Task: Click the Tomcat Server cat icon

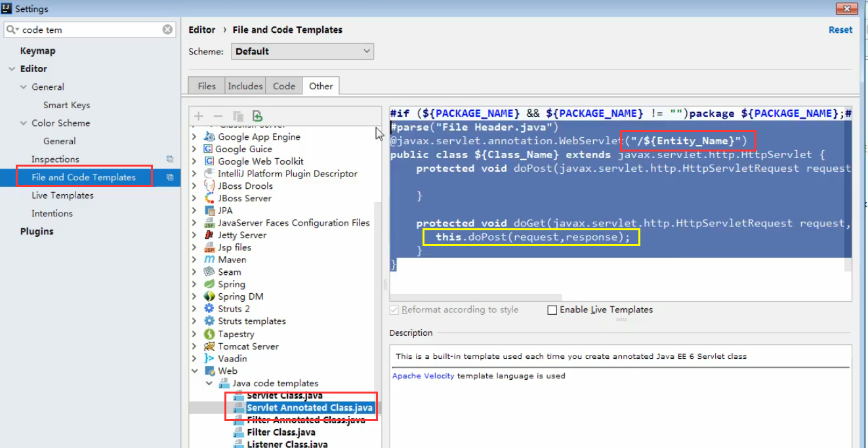Action: [x=209, y=346]
